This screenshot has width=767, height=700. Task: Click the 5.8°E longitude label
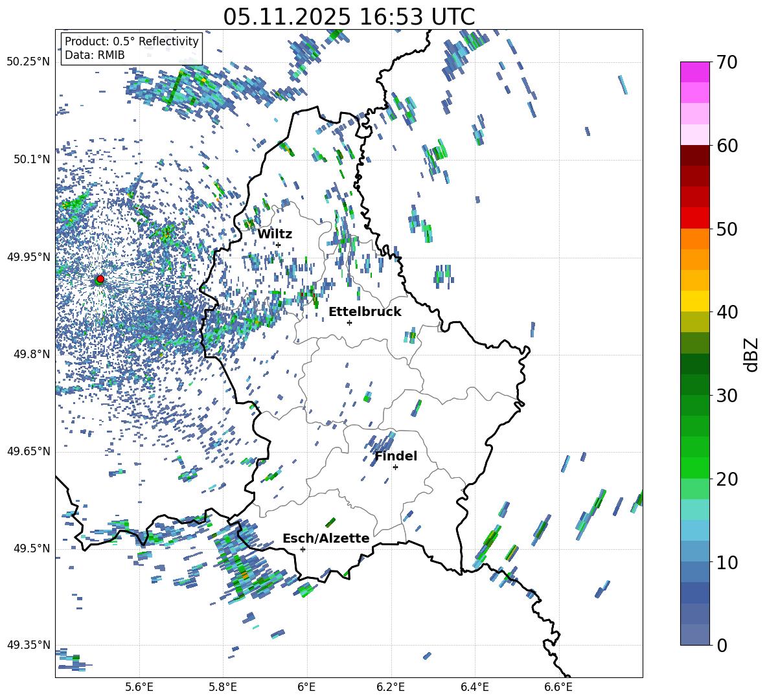pyautogui.click(x=223, y=687)
